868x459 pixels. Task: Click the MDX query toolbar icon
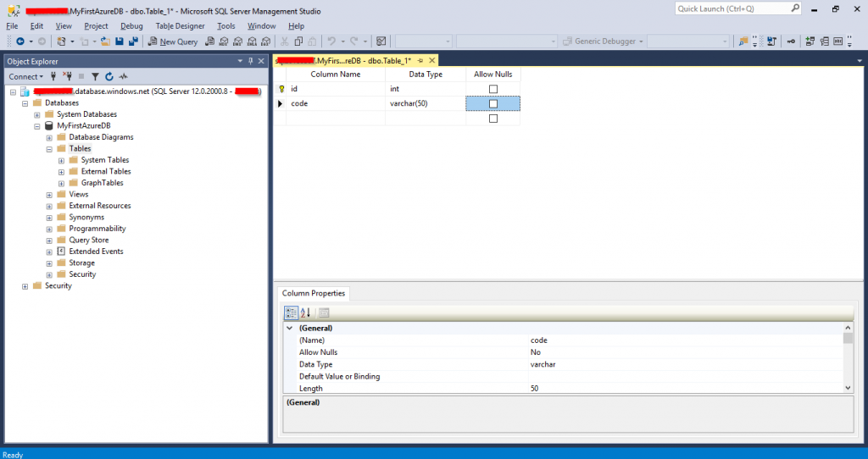(224, 41)
